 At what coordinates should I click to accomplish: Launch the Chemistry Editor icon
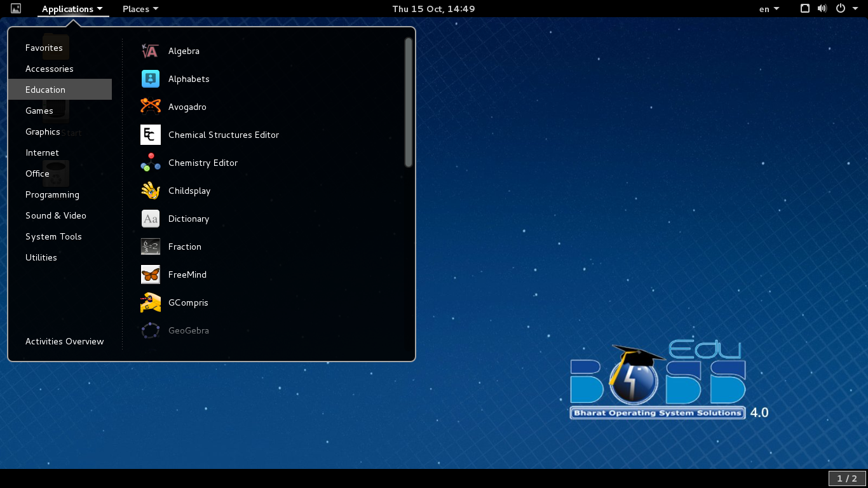151,163
